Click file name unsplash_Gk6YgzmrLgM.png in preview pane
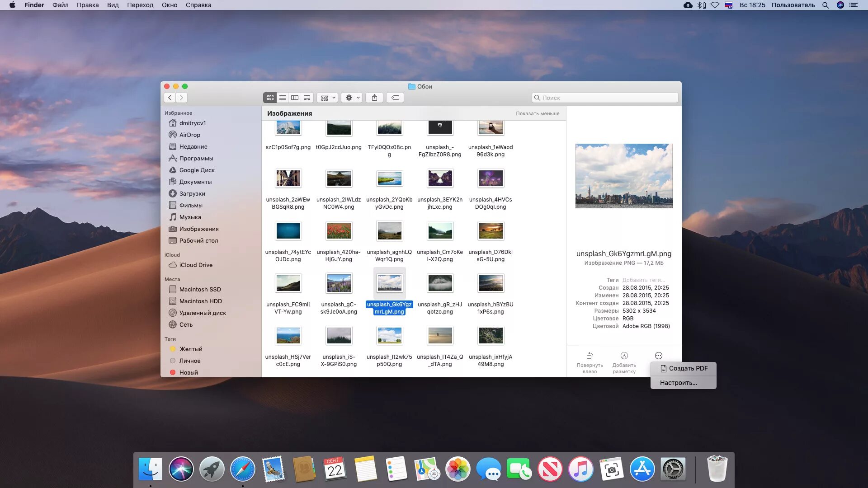The image size is (868, 488). 624,253
